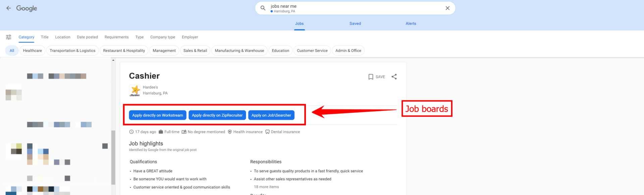The width and height of the screenshot is (644, 195).
Task: Open the Alerts tab
Action: point(411,23)
